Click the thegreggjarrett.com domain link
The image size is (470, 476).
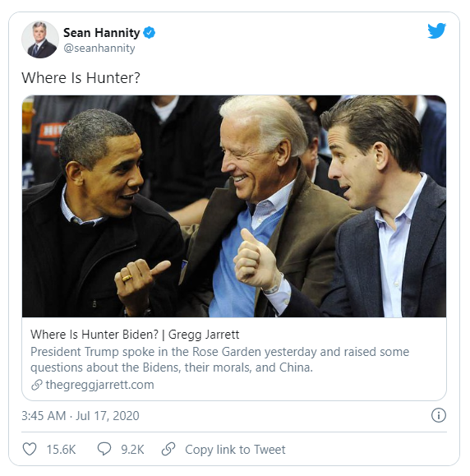[99, 385]
